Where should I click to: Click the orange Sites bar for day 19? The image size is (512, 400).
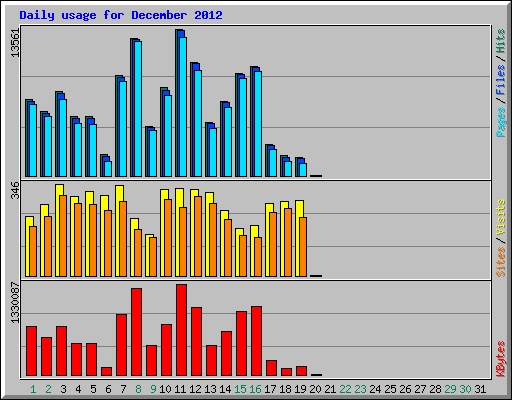click(x=303, y=247)
